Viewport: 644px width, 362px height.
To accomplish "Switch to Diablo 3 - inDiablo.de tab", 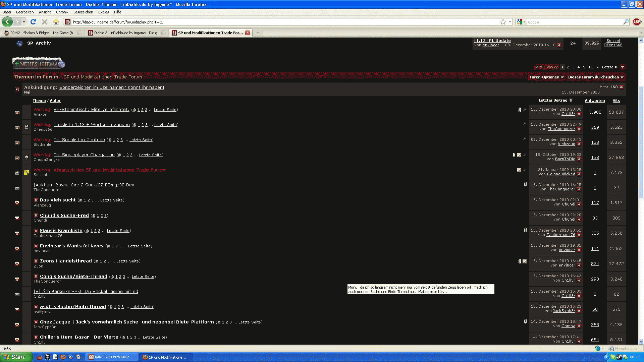I will pyautogui.click(x=126, y=33).
